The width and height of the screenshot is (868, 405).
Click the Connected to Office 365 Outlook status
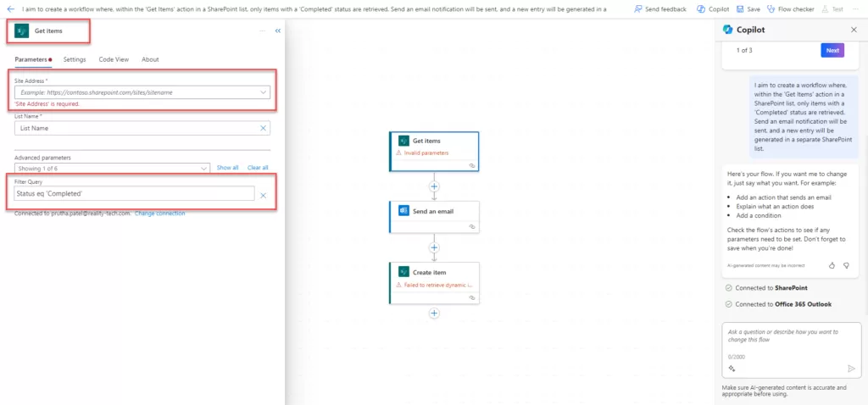778,304
